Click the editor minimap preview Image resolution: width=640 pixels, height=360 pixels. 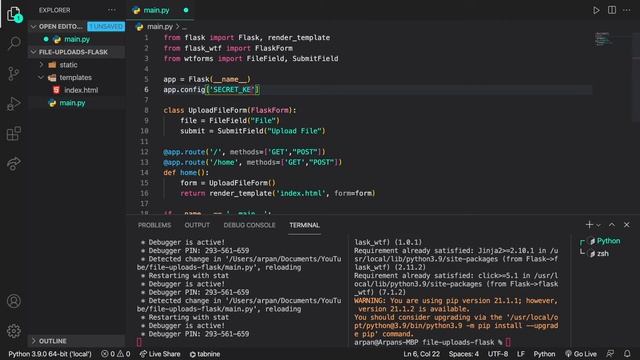pos(602,39)
